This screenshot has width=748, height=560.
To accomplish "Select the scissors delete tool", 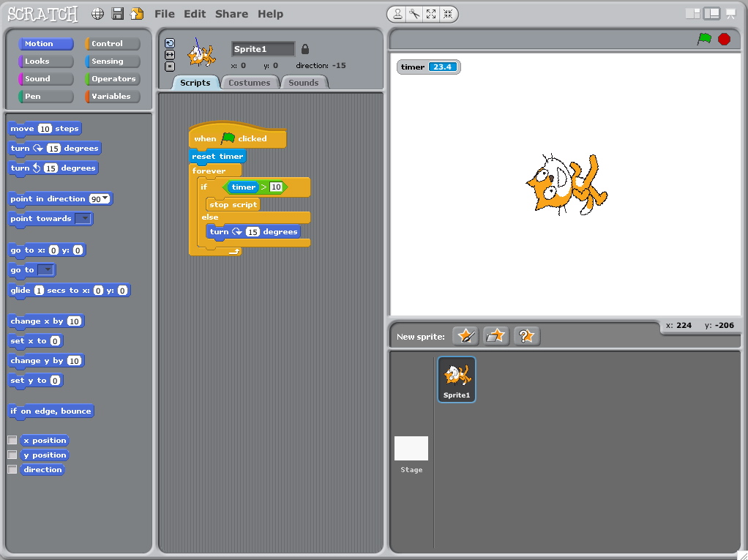I will pos(414,13).
